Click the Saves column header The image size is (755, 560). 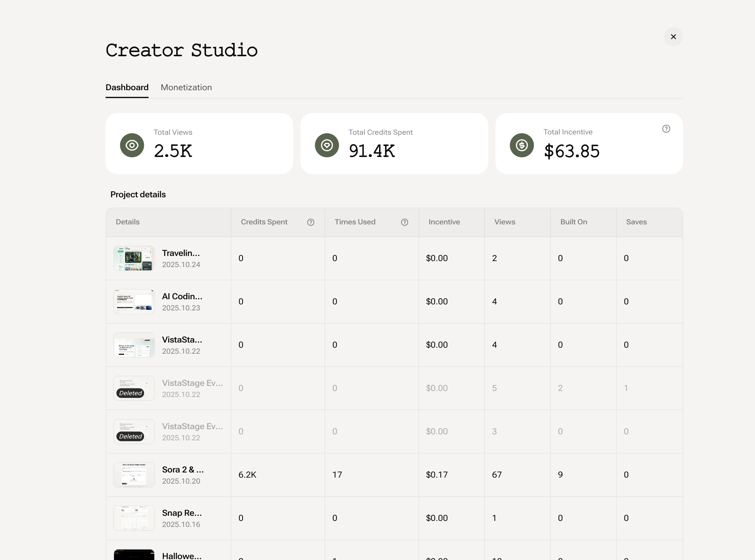click(x=636, y=222)
